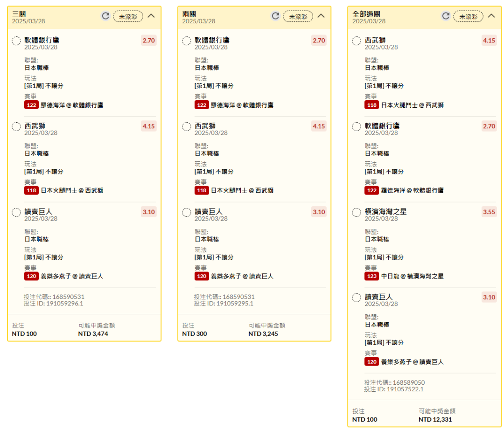Click 中日龍 @ 橫濱海灣之星 match text
Viewport: 504px width, 430px height.
coord(413,276)
